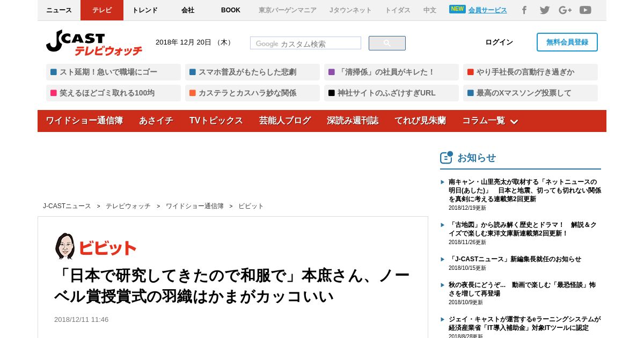The width and height of the screenshot is (644, 338).
Task: Open the ビビット column title
Action: point(107,248)
